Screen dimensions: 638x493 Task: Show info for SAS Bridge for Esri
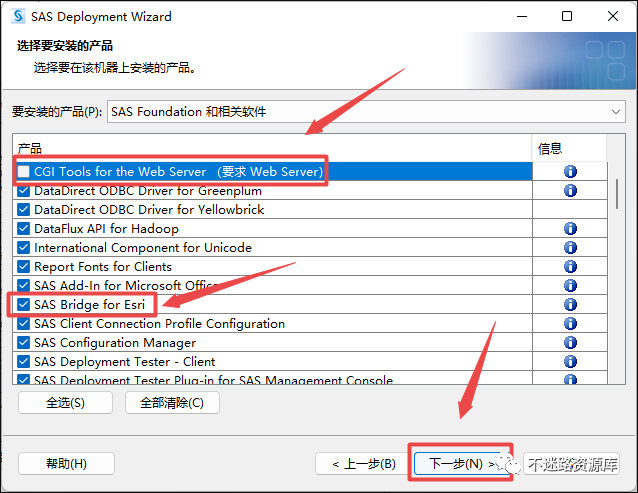point(570,304)
